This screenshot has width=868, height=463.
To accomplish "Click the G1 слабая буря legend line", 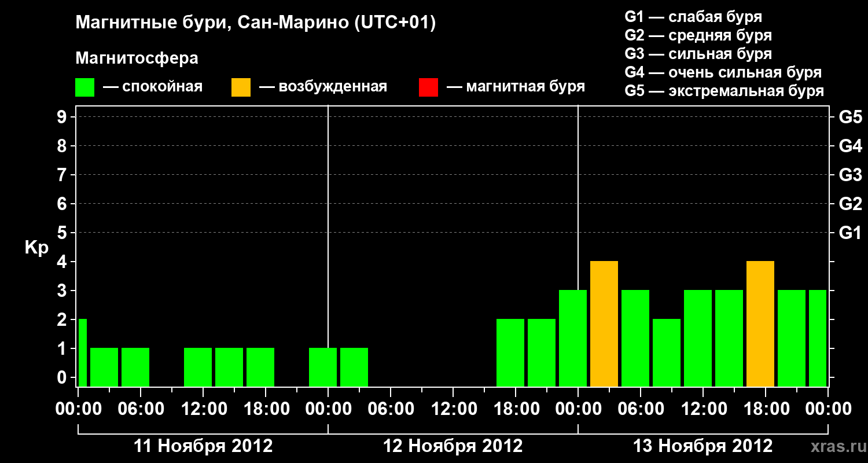I will coord(693,17).
